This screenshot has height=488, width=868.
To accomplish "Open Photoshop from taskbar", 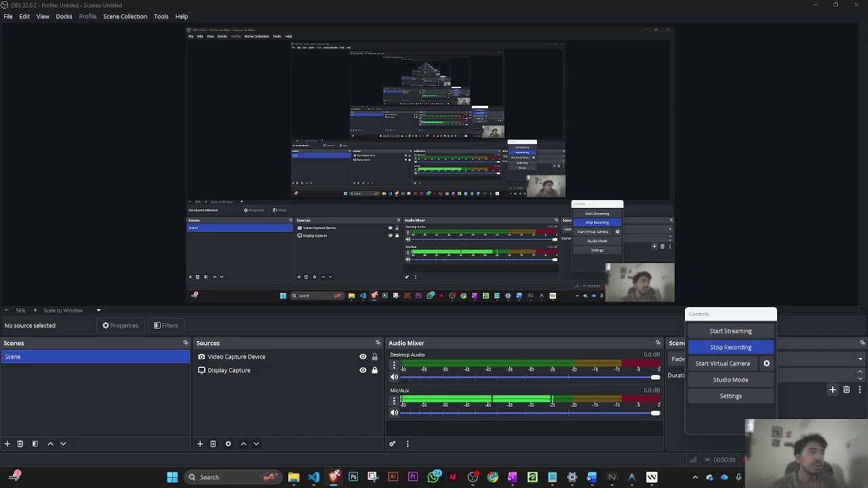I will [x=353, y=477].
